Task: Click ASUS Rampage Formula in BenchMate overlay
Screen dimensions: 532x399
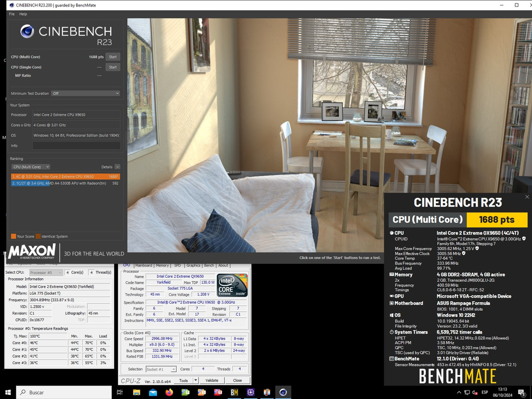Action: pos(463,303)
